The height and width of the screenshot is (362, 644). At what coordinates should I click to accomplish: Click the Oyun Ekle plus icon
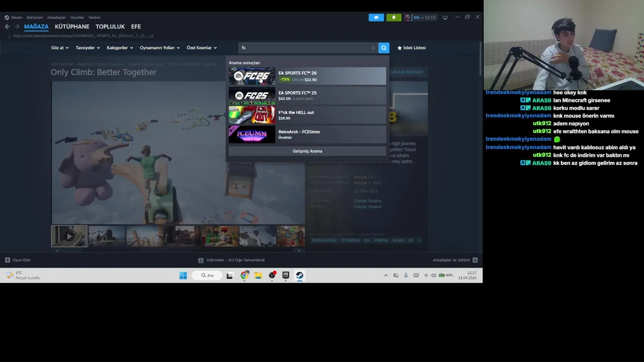coord(7,260)
